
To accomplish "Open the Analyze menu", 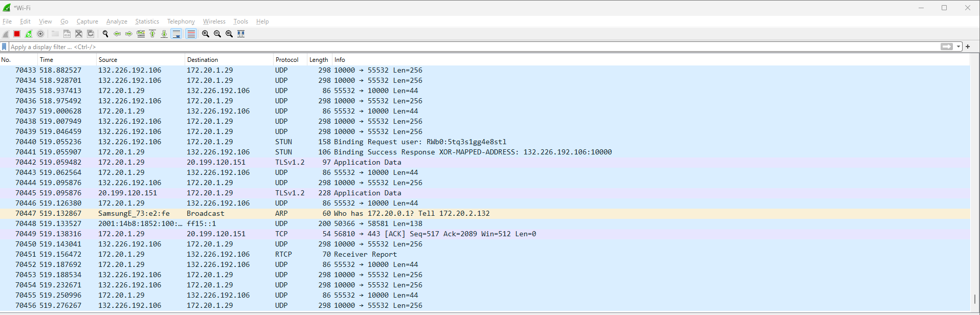I will tap(117, 21).
